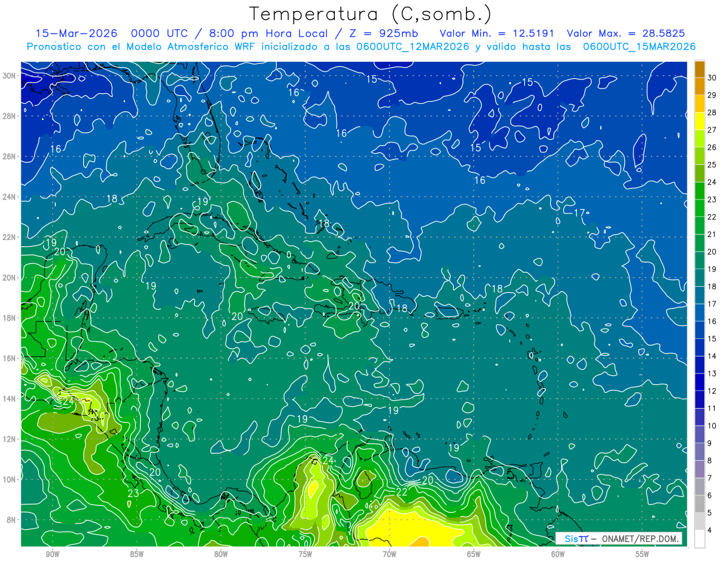Click the "17" contour label on the map

(579, 212)
